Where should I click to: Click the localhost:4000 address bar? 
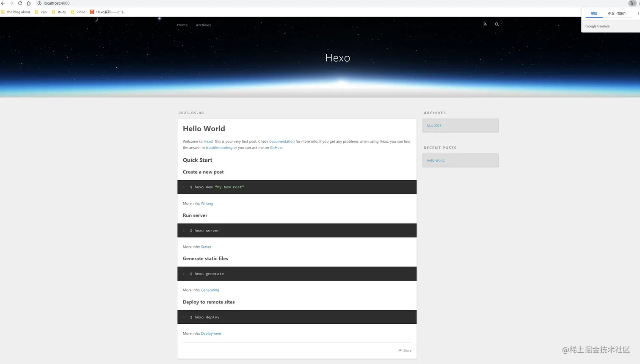(56, 3)
